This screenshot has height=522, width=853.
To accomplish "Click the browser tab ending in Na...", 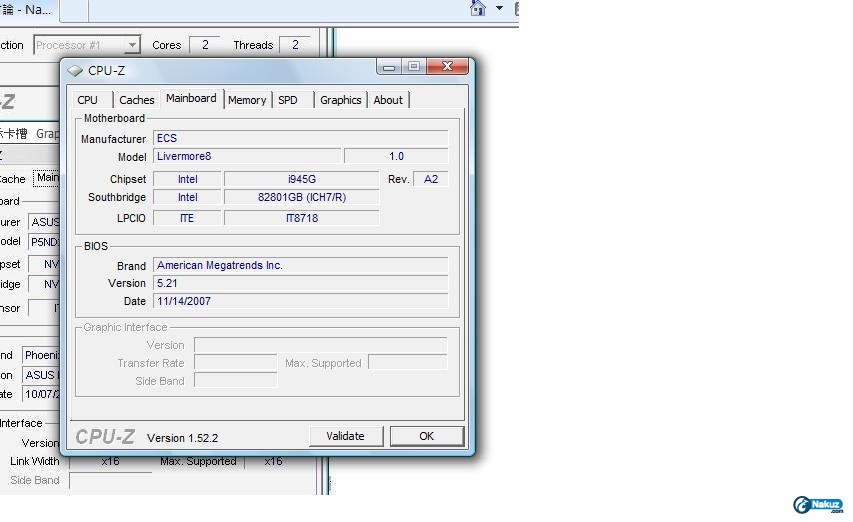I will click(x=28, y=9).
